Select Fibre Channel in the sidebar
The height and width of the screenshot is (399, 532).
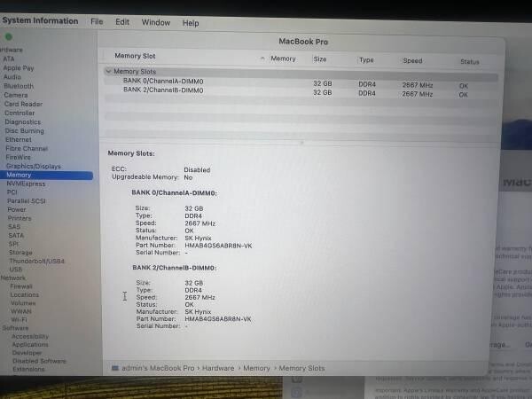coord(27,149)
